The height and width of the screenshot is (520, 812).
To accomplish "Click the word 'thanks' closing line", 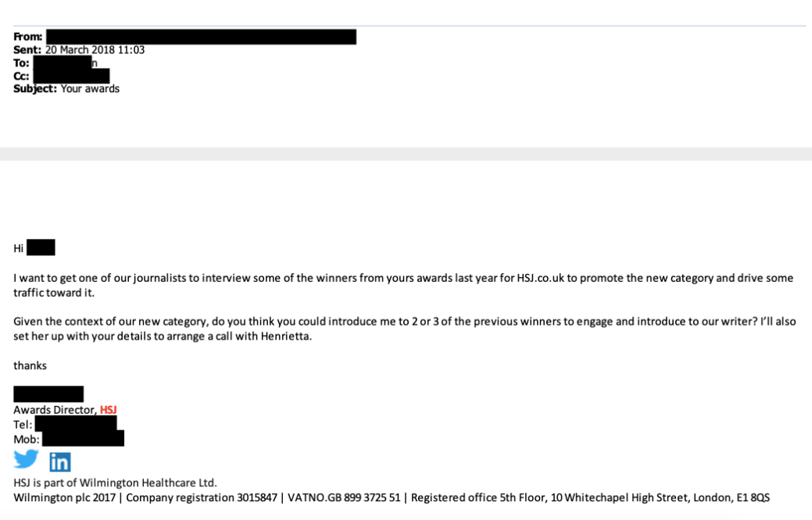I will 30,365.
